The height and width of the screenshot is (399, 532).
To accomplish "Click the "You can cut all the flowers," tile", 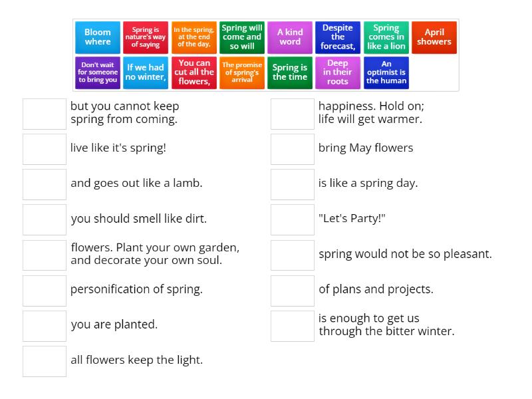I will click(x=193, y=73).
